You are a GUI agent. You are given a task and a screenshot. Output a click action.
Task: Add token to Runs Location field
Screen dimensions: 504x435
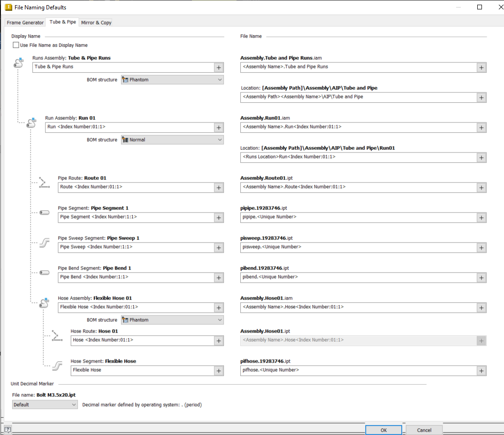[x=481, y=158]
